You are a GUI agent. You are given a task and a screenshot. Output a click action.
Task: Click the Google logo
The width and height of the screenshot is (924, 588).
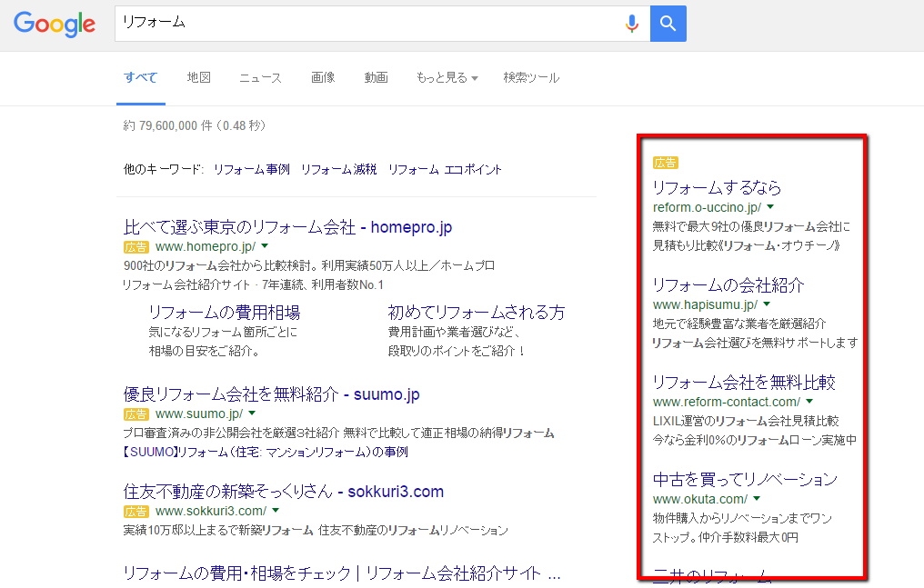coord(55,25)
